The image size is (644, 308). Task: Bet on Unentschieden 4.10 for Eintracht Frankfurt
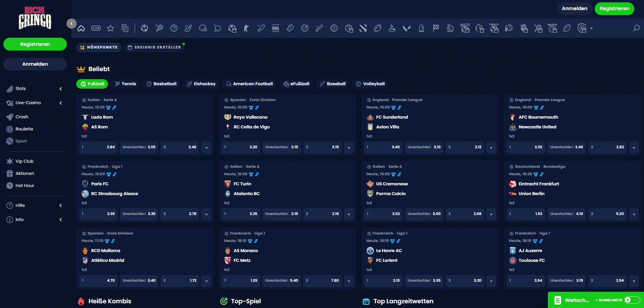[x=566, y=214]
